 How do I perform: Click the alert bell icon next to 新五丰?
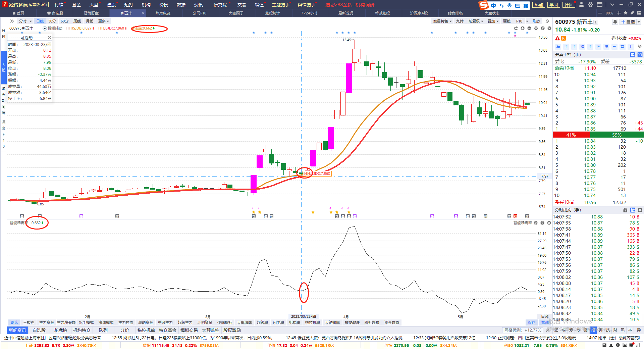click(615, 22)
